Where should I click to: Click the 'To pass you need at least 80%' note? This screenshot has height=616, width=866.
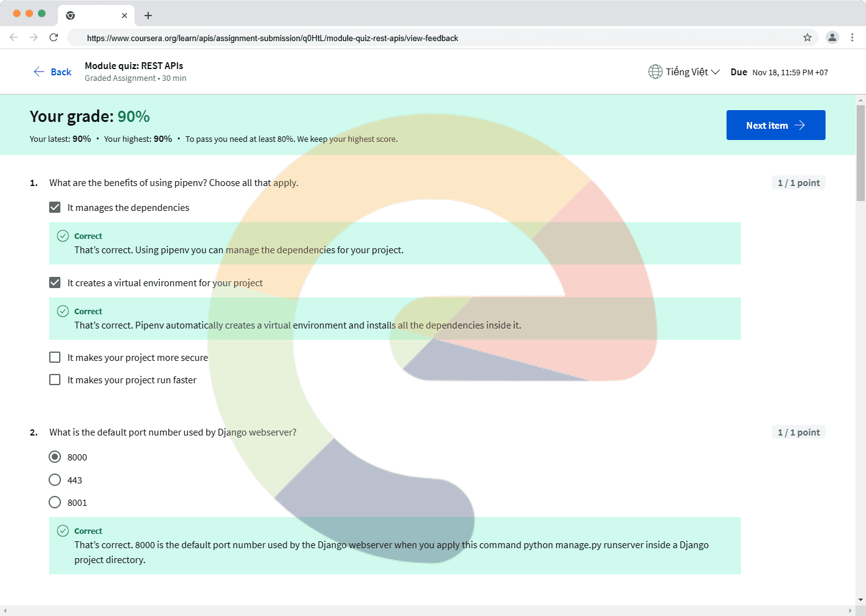tap(291, 139)
